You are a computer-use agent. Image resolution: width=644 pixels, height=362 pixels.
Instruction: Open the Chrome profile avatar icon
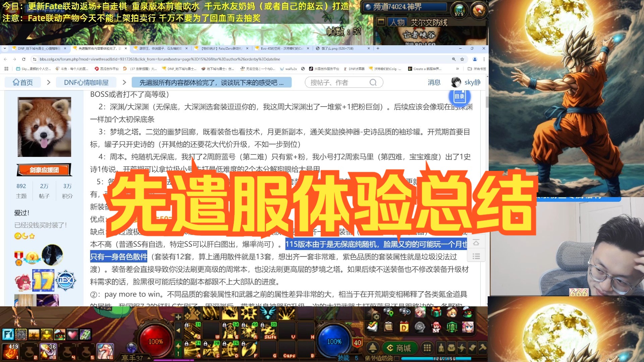point(475,59)
